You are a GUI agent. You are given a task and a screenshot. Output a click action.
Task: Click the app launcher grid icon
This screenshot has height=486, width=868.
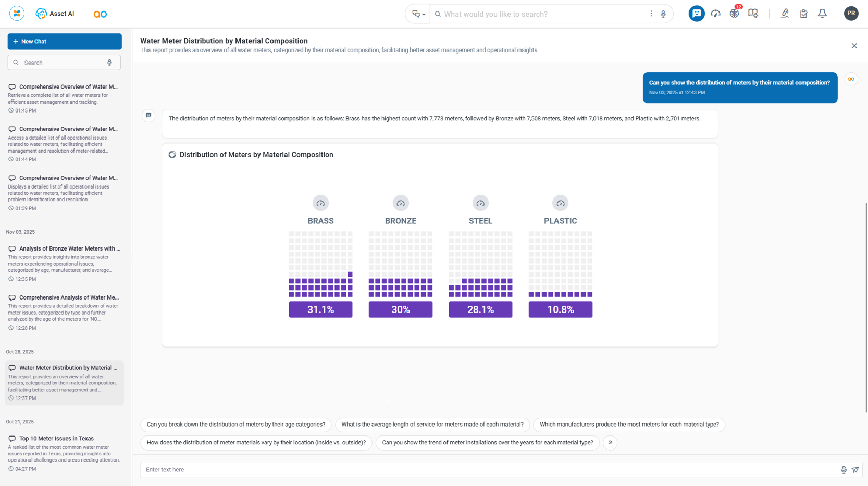(x=17, y=14)
